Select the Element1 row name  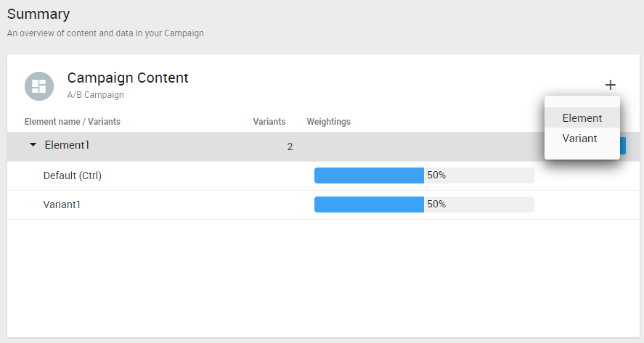pos(67,145)
